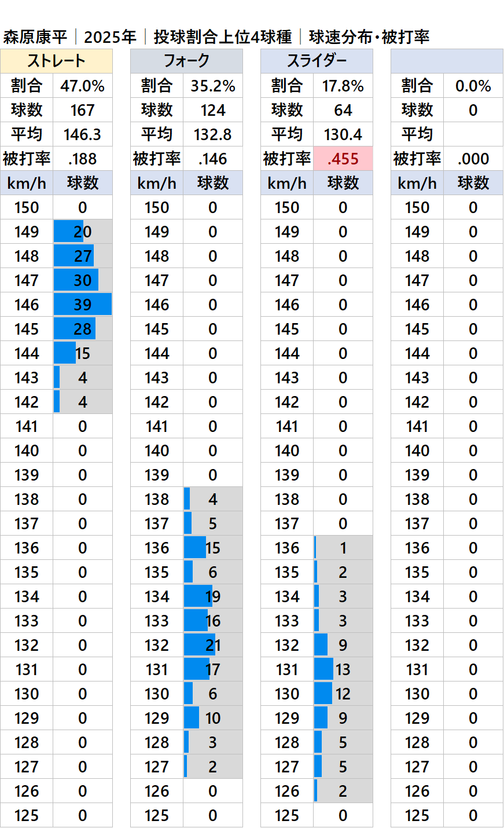Click the ストレート pitch type header
The width and height of the screenshot is (504, 828).
tap(56, 61)
